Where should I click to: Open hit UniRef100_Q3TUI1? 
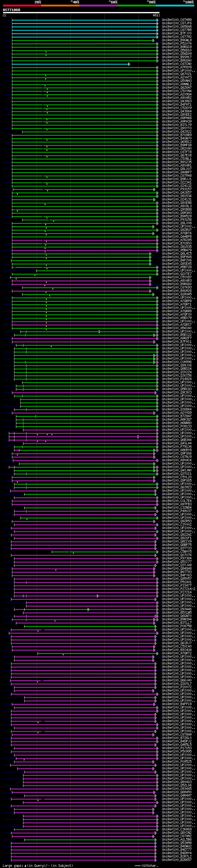pyautogui.click(x=177, y=474)
